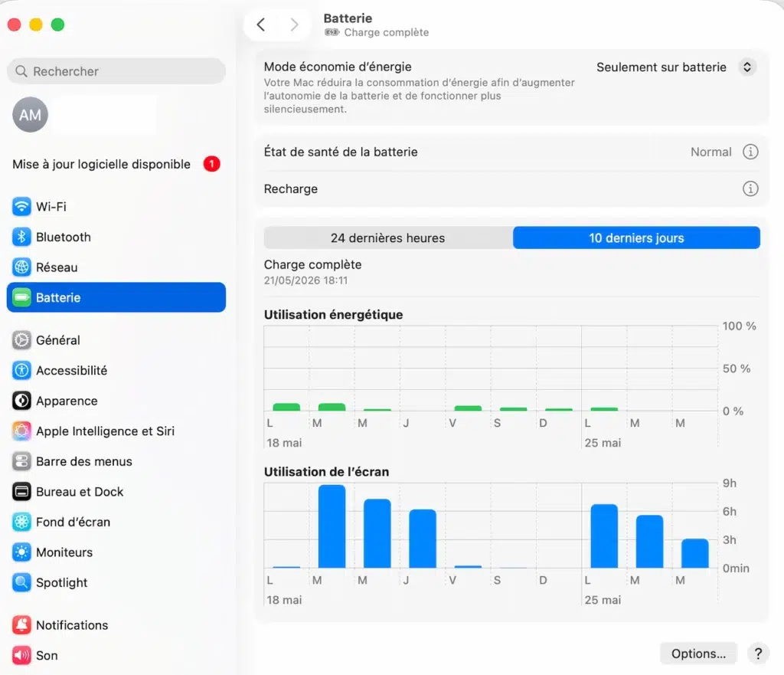Click État de santé de la batterie text

[x=341, y=152]
